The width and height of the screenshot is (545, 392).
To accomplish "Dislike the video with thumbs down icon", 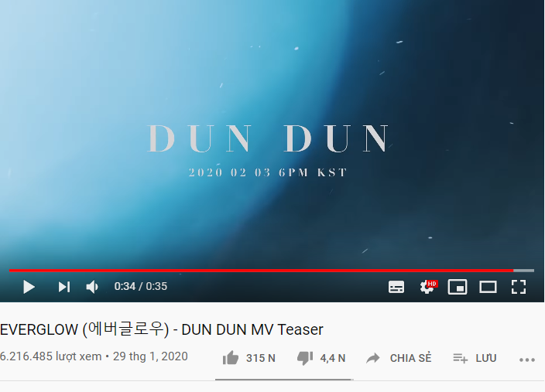I will point(305,358).
